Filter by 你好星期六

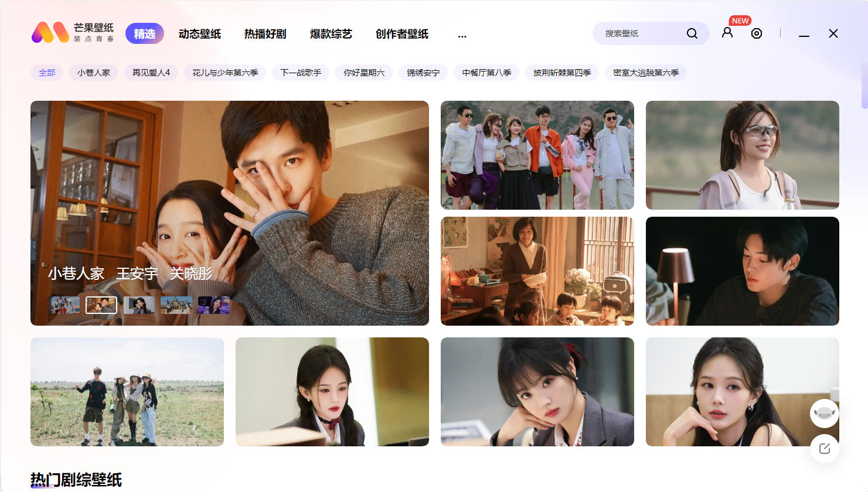tap(364, 73)
